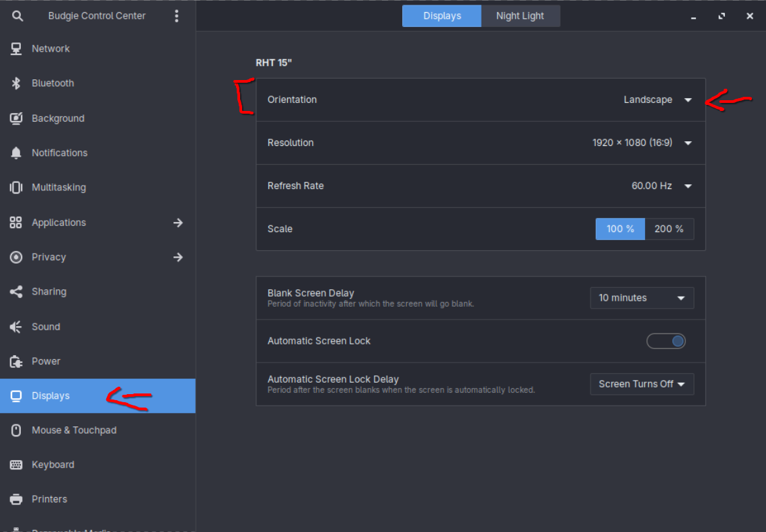This screenshot has height=532, width=766.
Task: Open Sound settings speaker icon
Action: tap(16, 327)
